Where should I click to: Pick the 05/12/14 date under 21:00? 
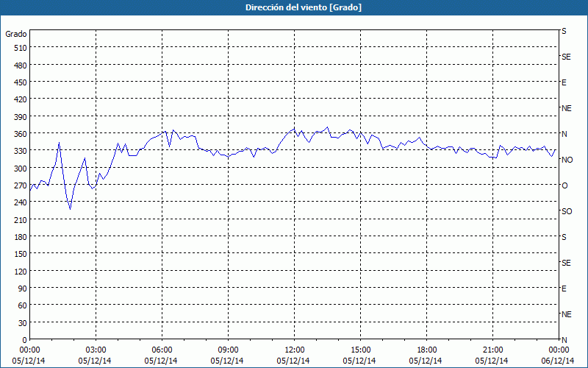click(x=492, y=361)
